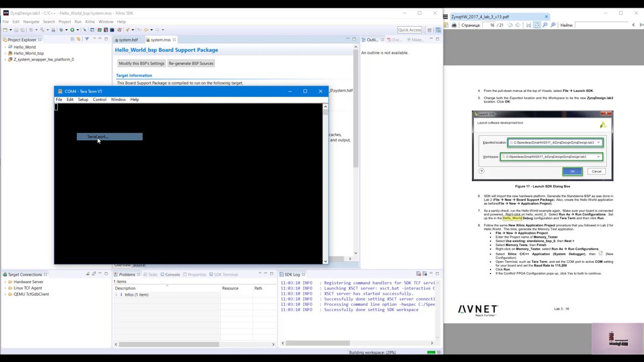This screenshot has width=644, height=362.
Task: Expand the Infos (1 item) row
Action: [x=117, y=295]
